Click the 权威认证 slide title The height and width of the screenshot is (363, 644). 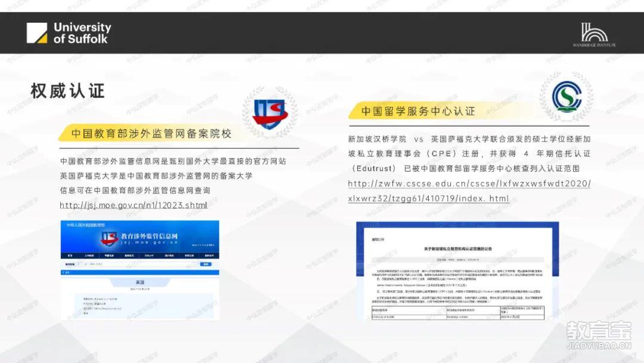pyautogui.click(x=68, y=91)
